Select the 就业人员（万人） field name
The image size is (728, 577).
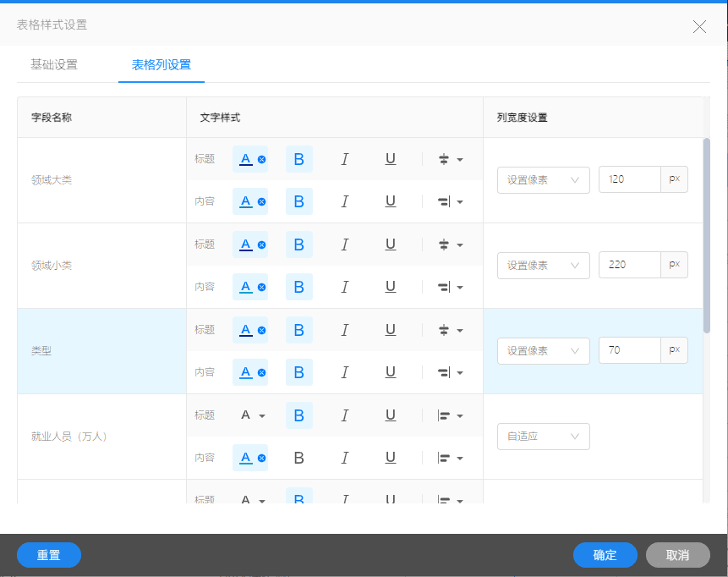(x=69, y=437)
